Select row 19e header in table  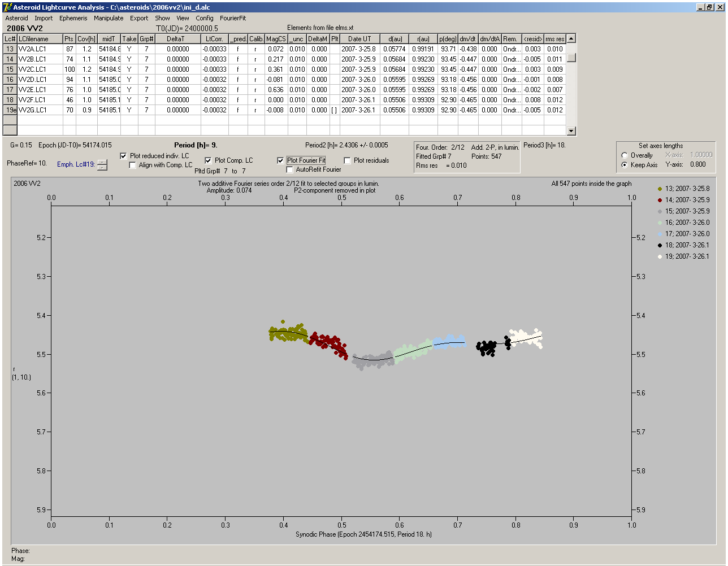(10, 110)
